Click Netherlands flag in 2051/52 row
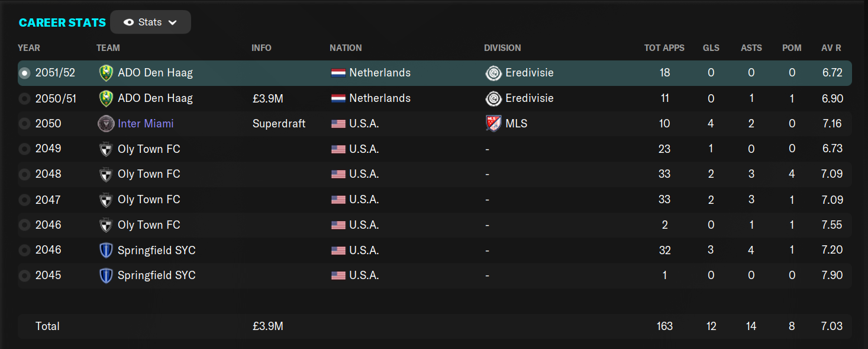Screen dimensions: 868x349 [x=338, y=73]
